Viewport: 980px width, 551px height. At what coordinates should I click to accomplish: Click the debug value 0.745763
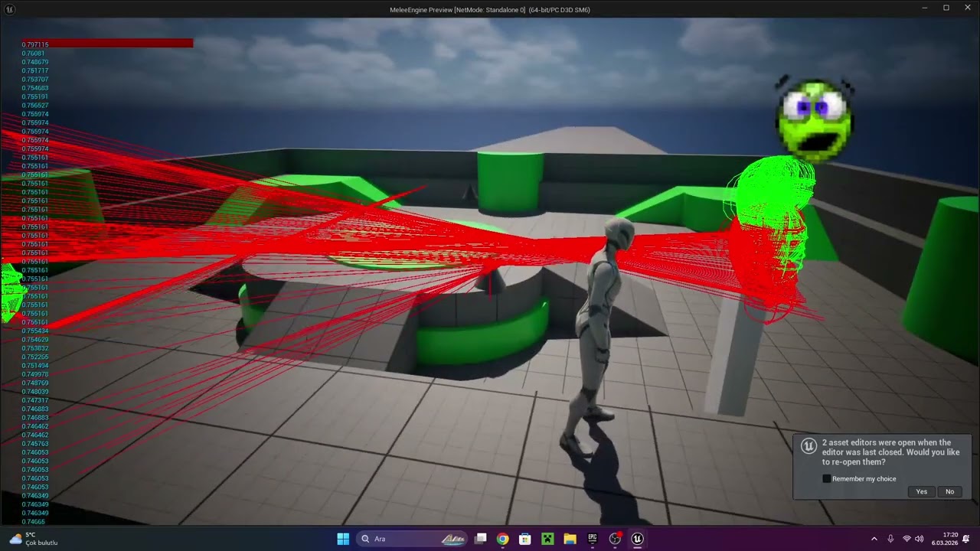tap(35, 444)
